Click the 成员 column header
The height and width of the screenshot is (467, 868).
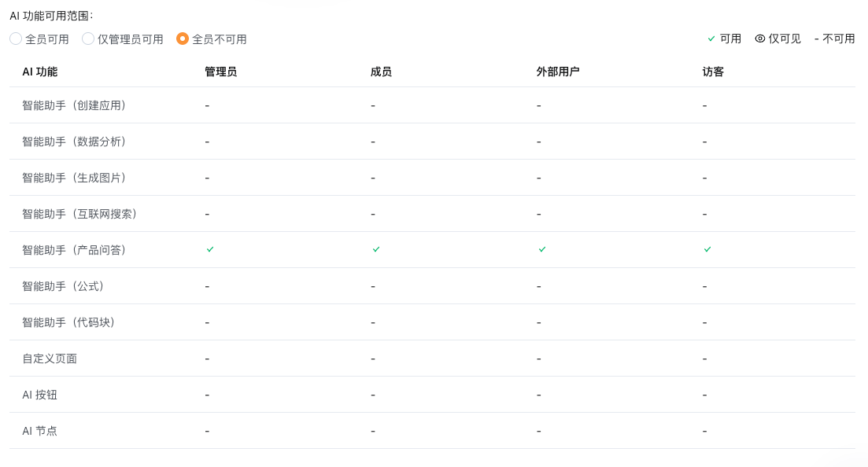[381, 72]
